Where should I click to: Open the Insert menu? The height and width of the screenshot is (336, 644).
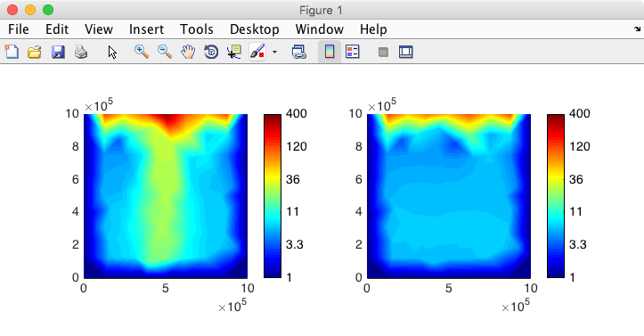click(146, 29)
